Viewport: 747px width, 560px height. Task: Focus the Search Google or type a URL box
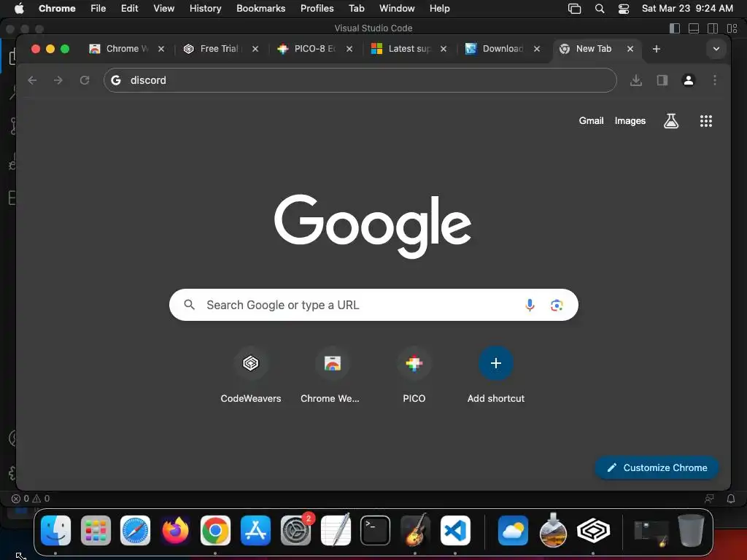[373, 305]
